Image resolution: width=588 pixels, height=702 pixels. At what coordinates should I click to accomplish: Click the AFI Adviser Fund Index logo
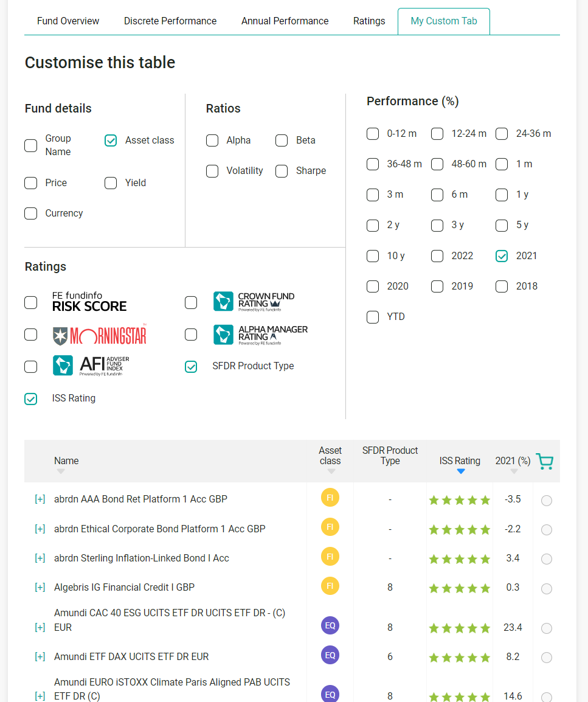click(91, 366)
